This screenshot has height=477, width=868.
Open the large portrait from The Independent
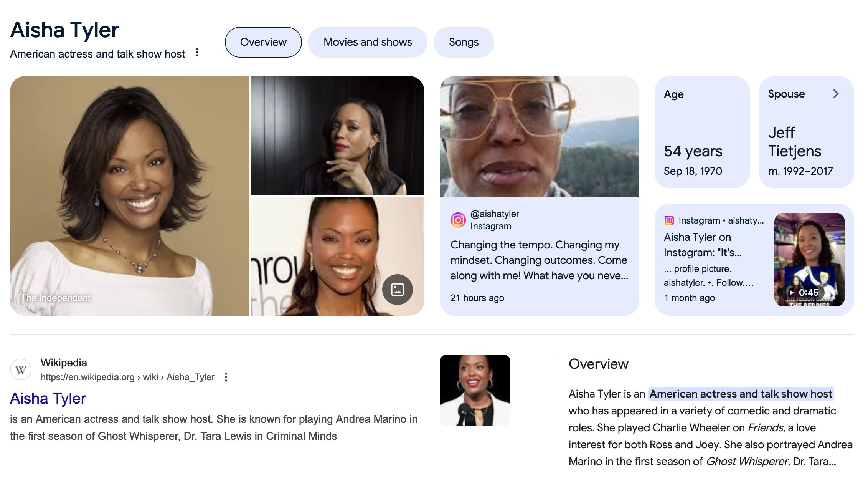[130, 196]
